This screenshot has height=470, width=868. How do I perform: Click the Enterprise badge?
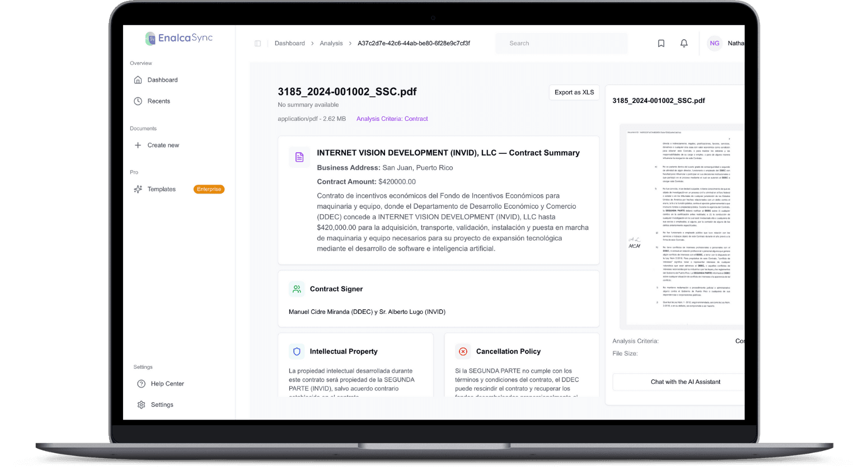click(209, 189)
